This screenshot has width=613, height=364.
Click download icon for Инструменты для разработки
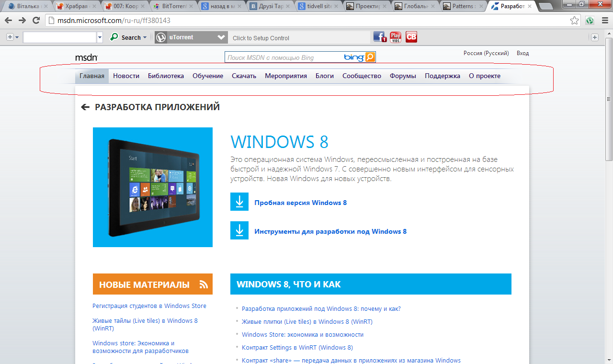[x=239, y=230]
